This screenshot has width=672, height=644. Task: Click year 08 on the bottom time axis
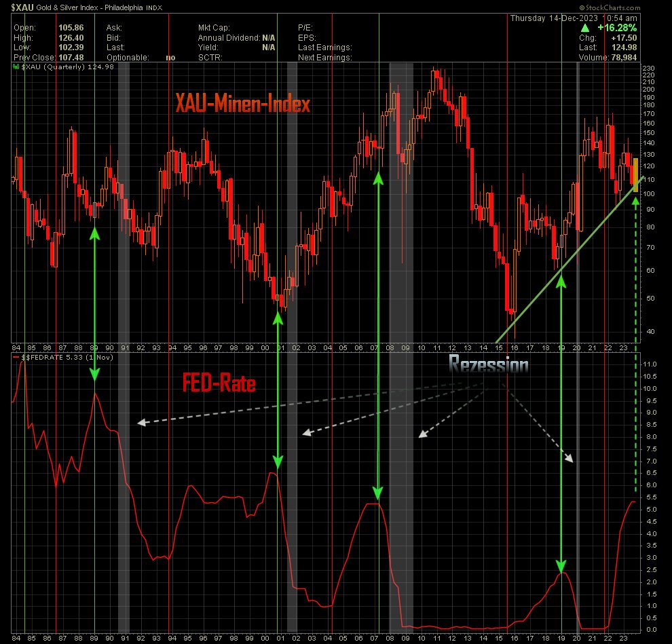(x=390, y=638)
